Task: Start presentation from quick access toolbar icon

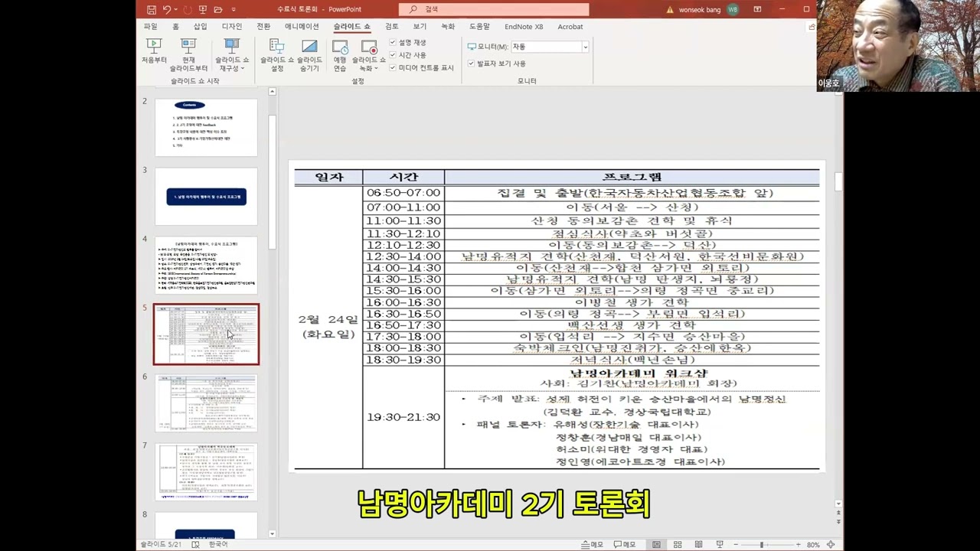Action: pos(203,9)
